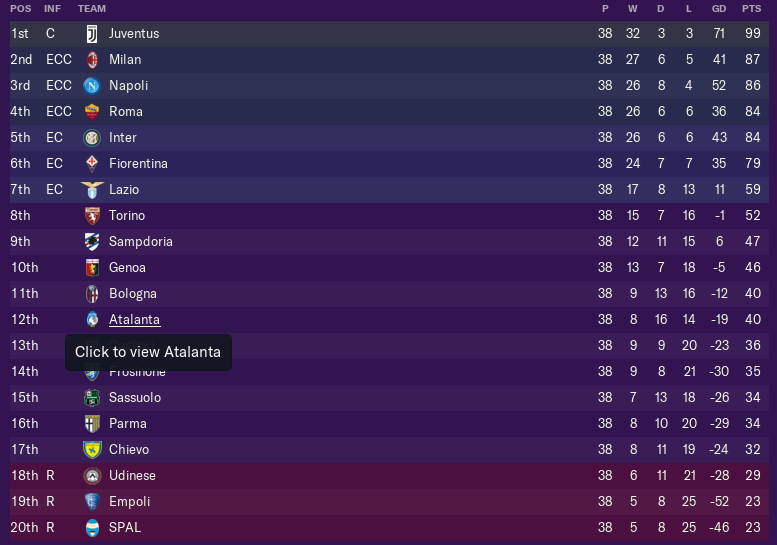Click the Sassuolo green badge
The width and height of the screenshot is (777, 545).
click(x=92, y=397)
